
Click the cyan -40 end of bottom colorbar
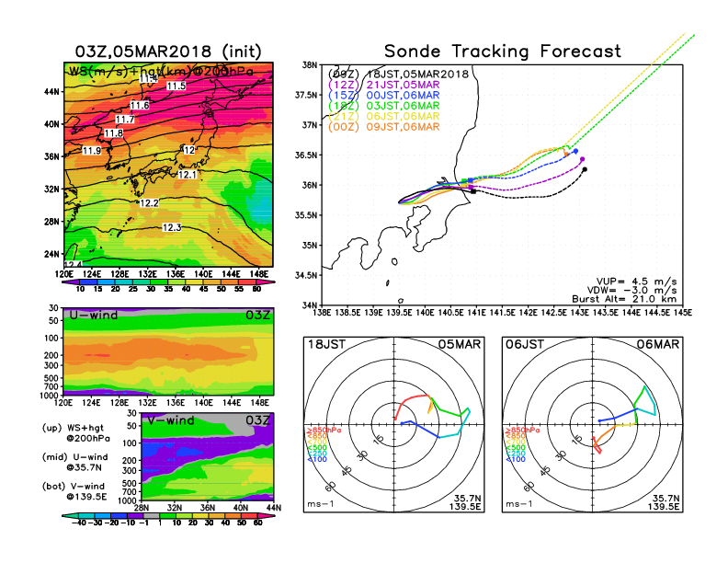[70, 515]
